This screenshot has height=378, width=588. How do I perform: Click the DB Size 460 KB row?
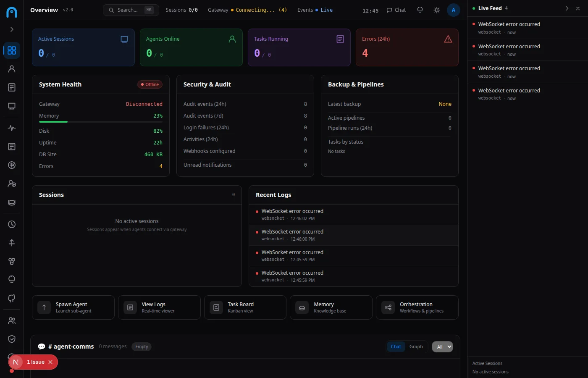point(101,155)
